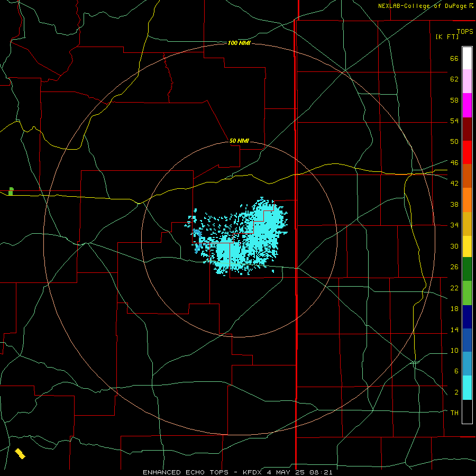Viewport: 476px width, 476px height.
Task: Click the '4 MAY 25' date text
Action: pos(286,472)
